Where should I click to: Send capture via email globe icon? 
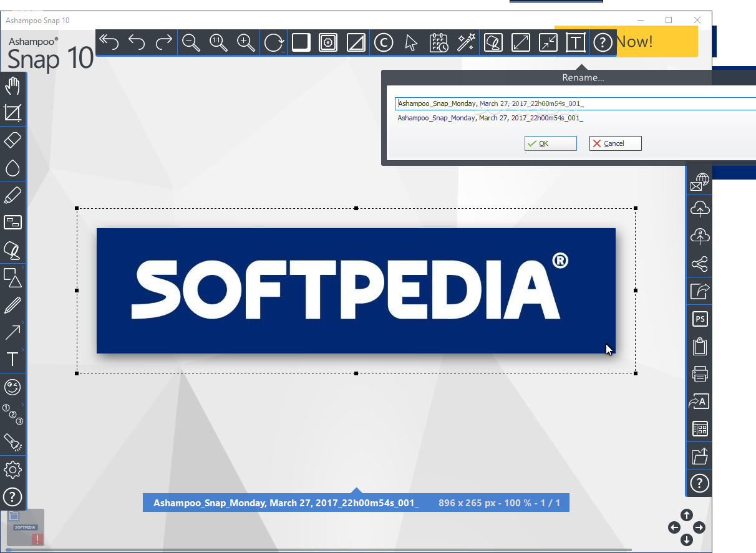[700, 182]
